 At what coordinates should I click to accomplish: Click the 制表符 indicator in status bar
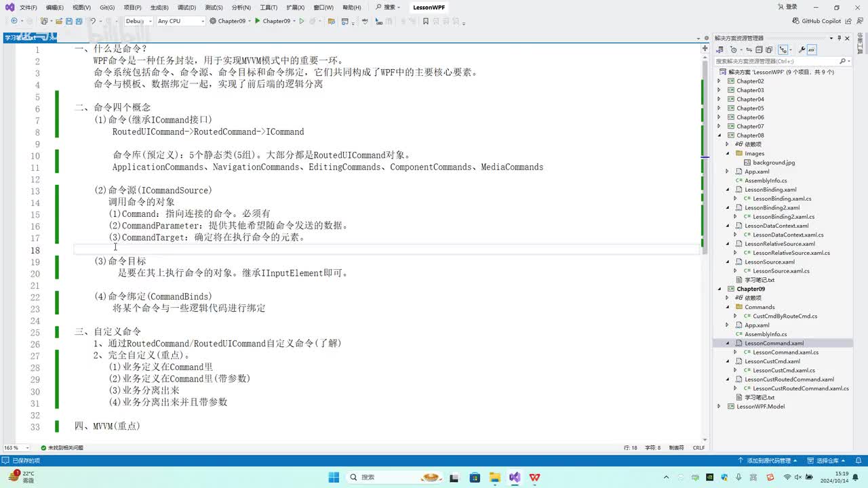(676, 448)
